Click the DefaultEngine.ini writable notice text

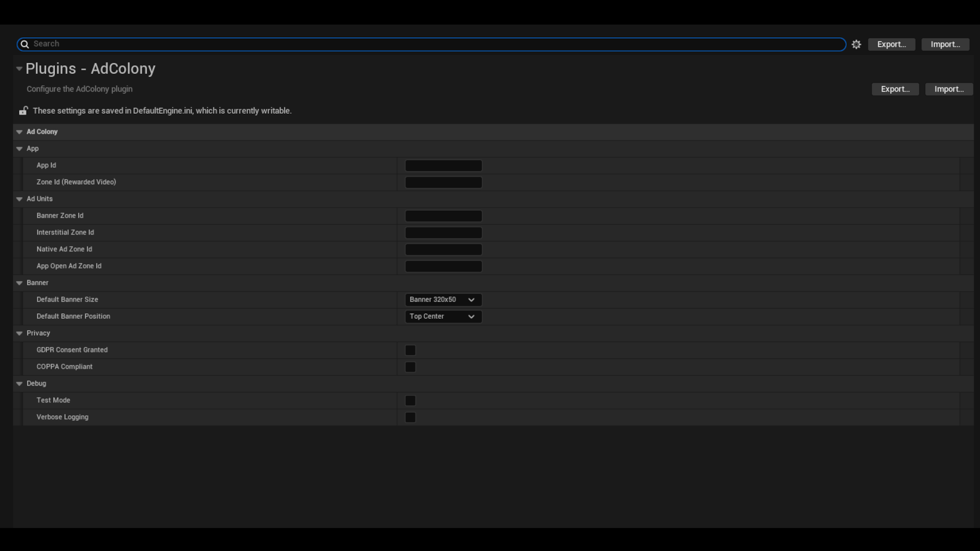[x=162, y=111]
